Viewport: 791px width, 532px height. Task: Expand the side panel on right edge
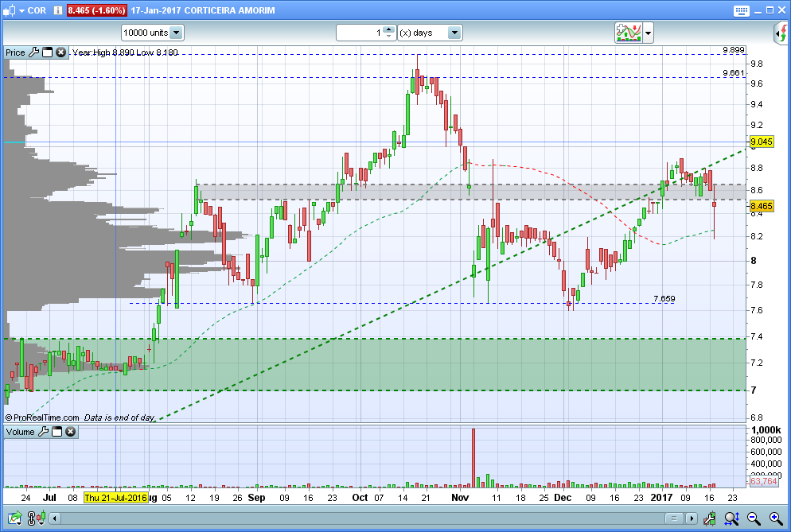pyautogui.click(x=781, y=33)
